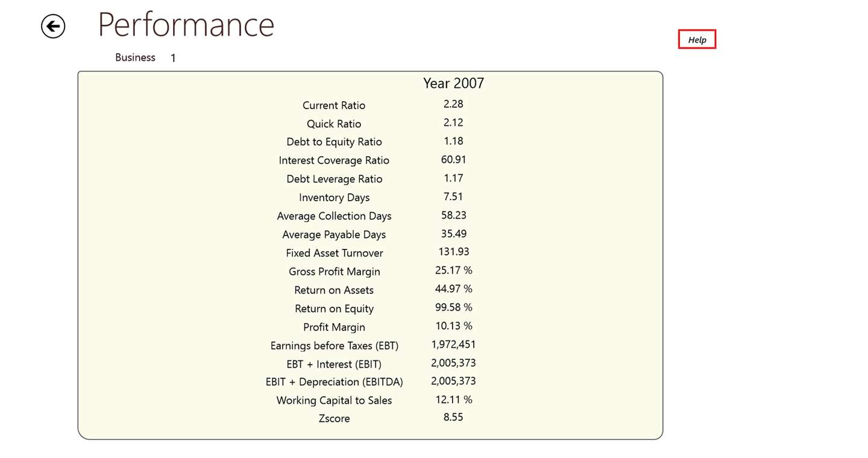868x458 pixels.
Task: Select the Quick Ratio value 2.12
Action: pos(453,123)
